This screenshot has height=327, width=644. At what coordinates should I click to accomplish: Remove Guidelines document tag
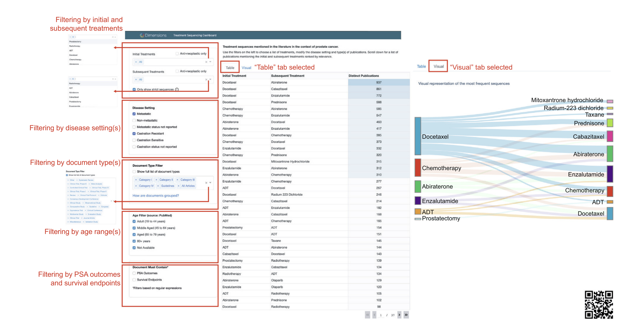pos(158,186)
